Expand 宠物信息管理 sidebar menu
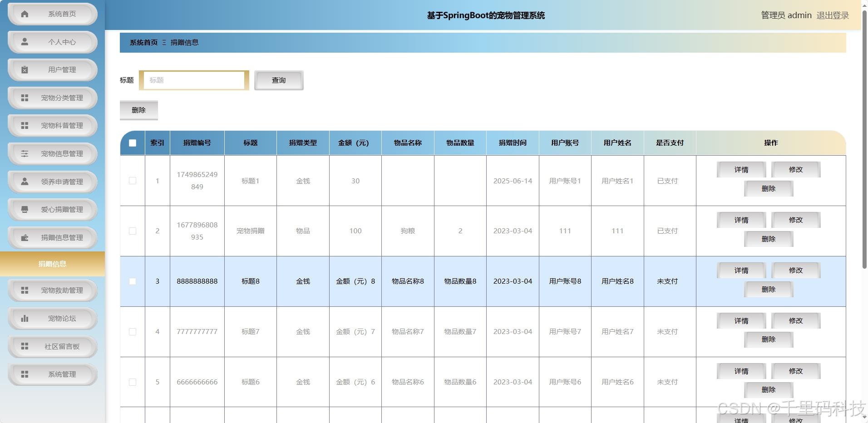This screenshot has width=868, height=423. point(53,153)
